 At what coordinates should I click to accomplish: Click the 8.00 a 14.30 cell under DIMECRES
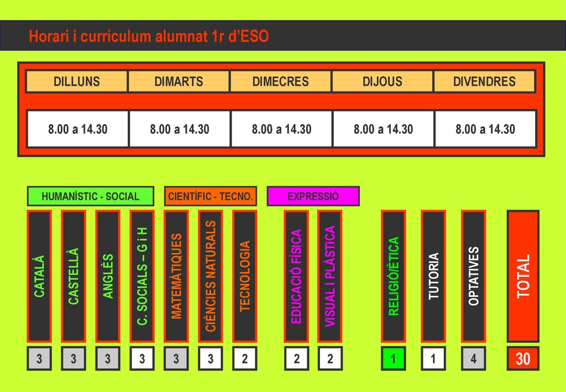point(281,129)
